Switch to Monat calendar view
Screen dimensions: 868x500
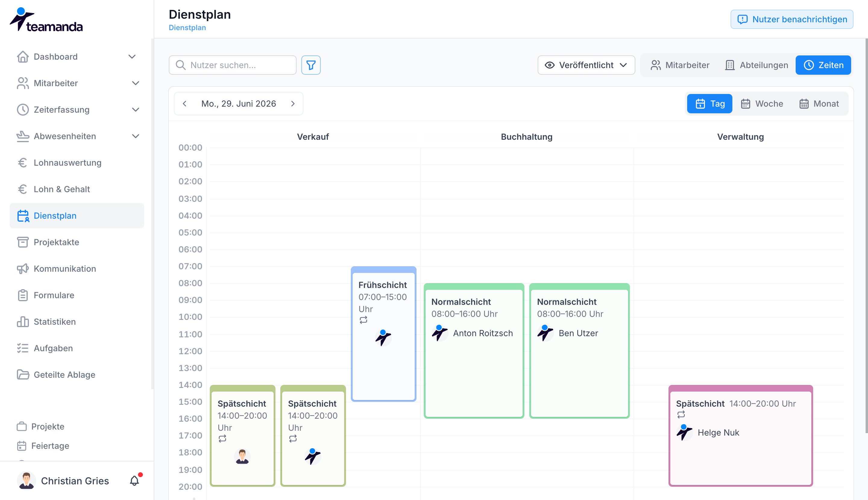coord(819,104)
